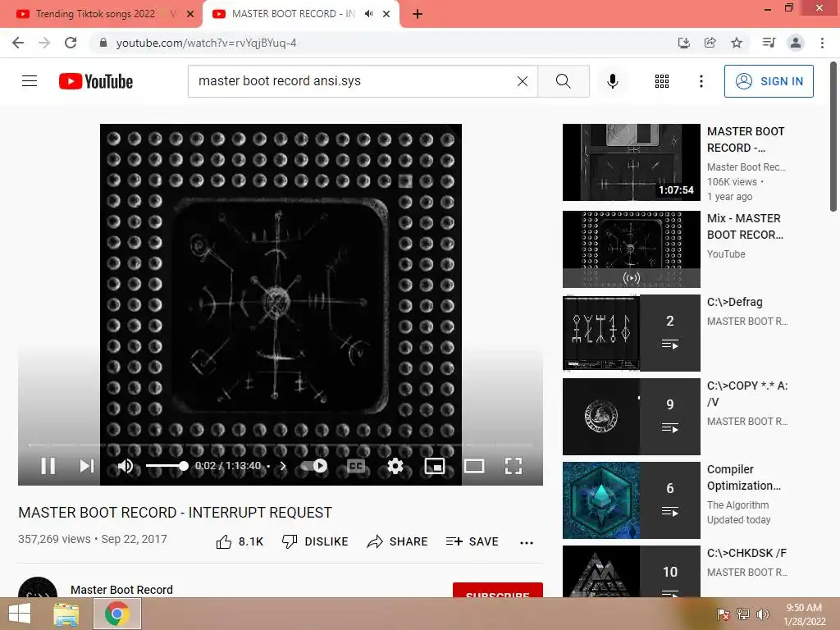This screenshot has height=630, width=840.
Task: Enter full screen mode
Action: 514,466
